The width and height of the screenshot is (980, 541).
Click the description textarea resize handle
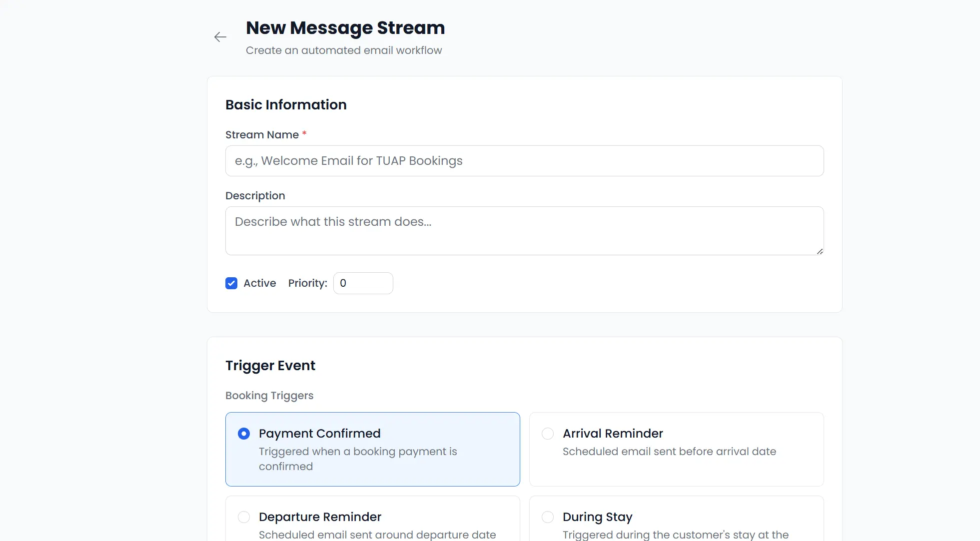point(820,252)
